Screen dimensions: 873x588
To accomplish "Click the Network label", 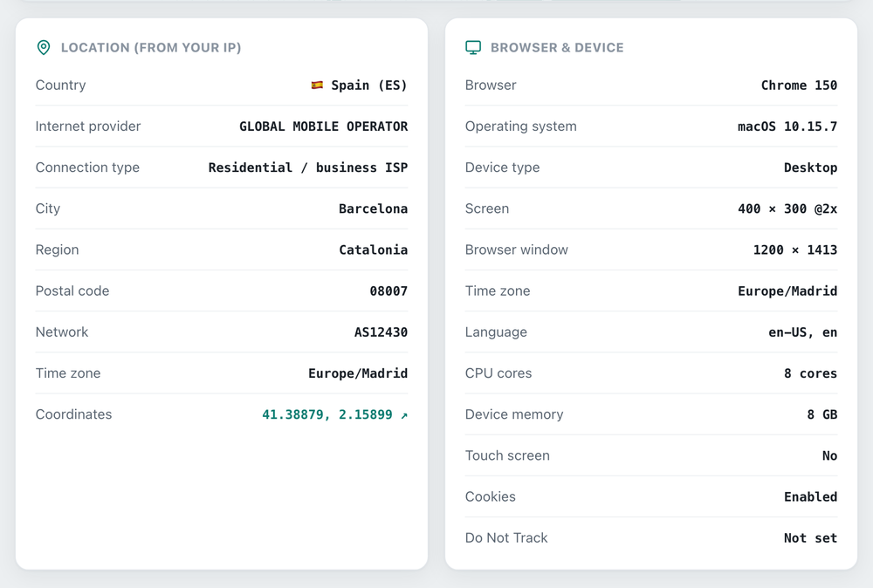I will (x=62, y=332).
